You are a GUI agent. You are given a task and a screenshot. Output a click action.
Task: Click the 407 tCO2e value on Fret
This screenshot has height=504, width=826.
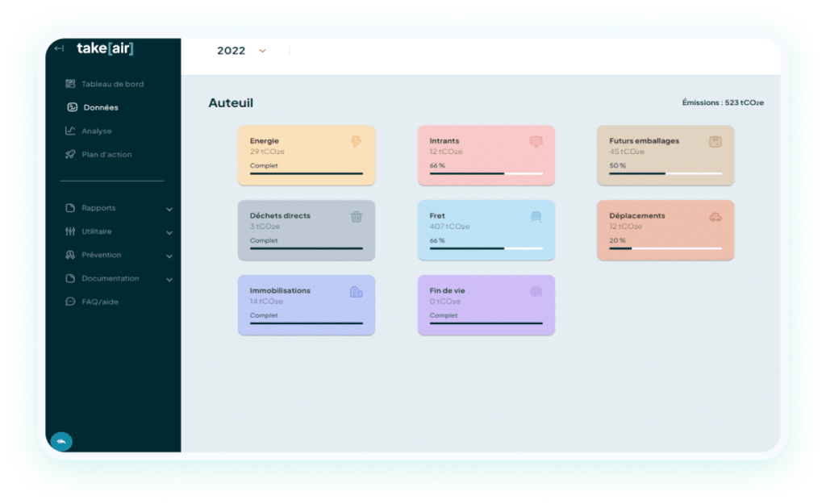pos(449,227)
